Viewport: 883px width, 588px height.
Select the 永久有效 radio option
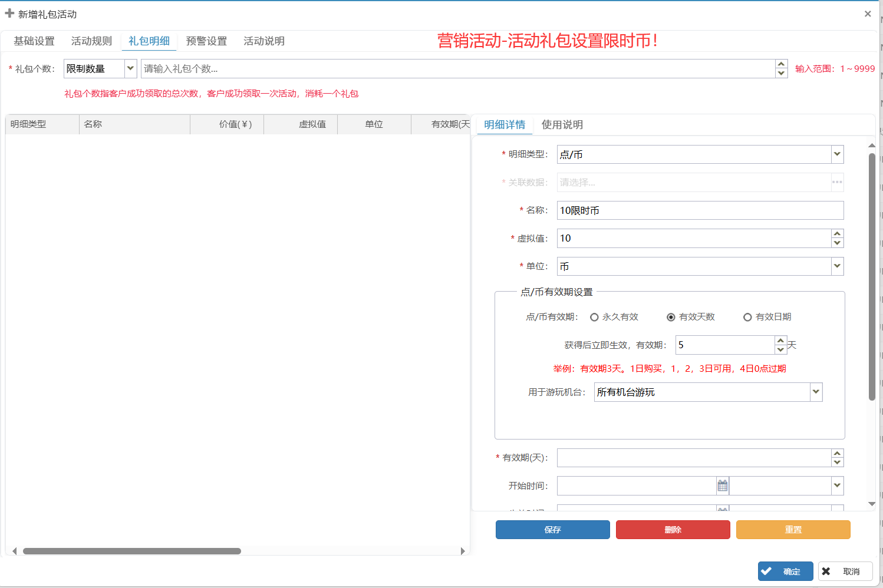coord(594,317)
